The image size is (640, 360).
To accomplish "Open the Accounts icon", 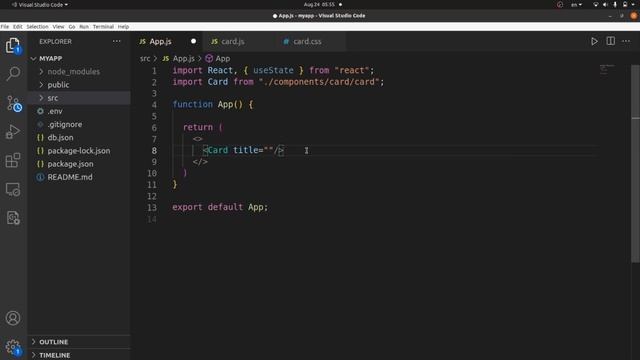I will [13, 318].
